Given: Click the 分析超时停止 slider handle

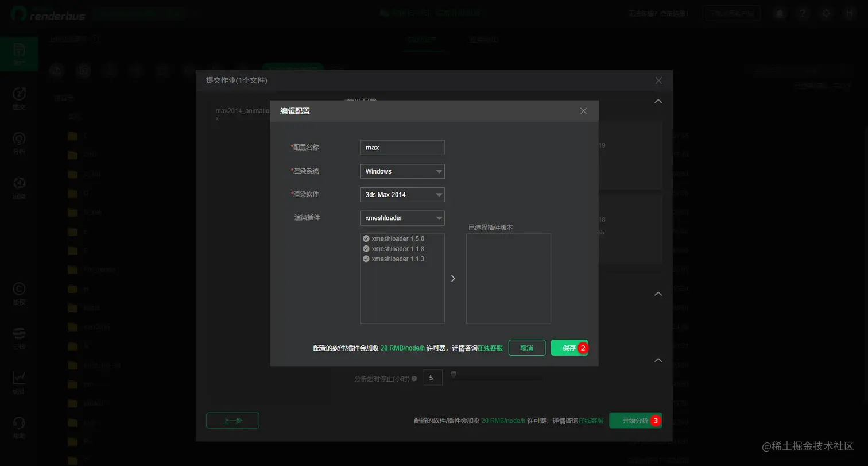Looking at the screenshot, I should click(454, 375).
